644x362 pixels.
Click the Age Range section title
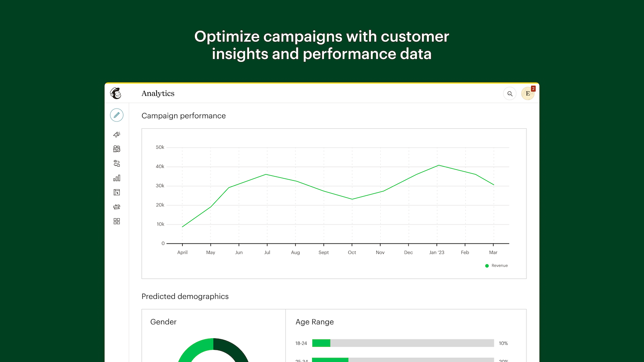click(314, 322)
